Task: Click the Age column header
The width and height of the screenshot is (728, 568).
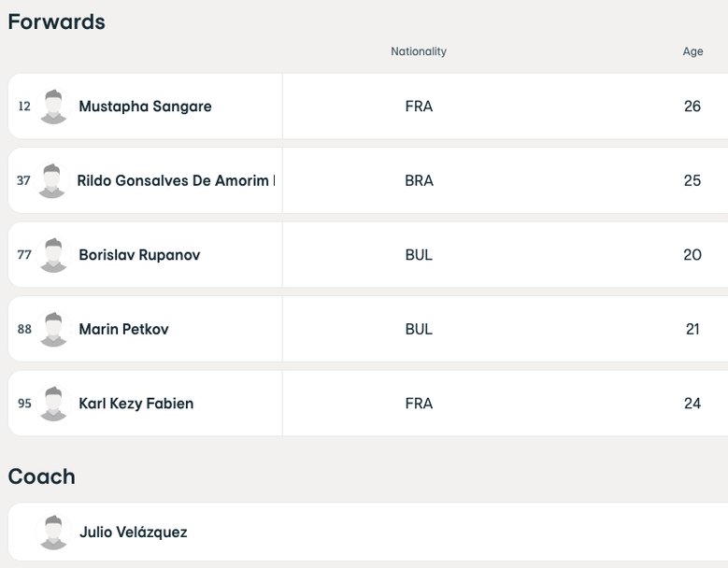Action: [x=692, y=51]
